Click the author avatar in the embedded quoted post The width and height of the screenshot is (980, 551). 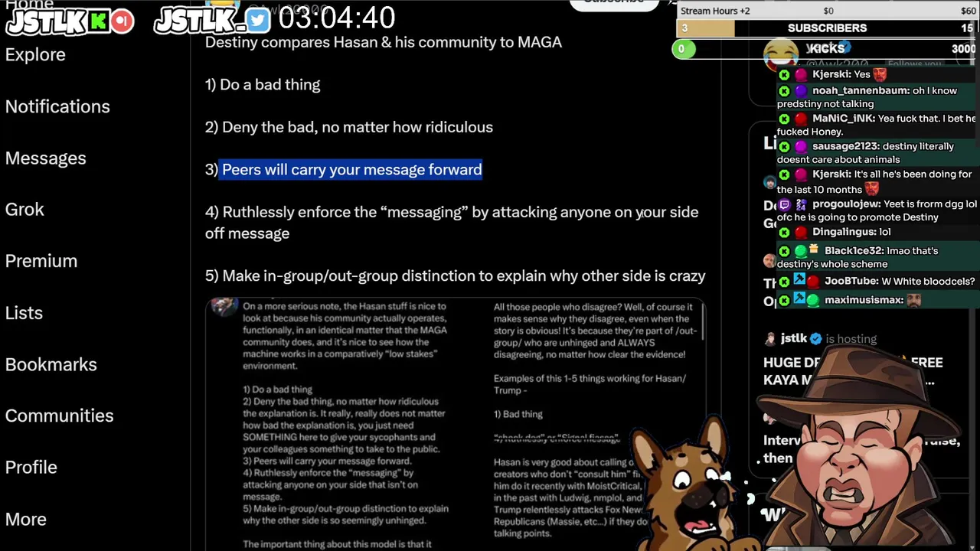pos(224,307)
